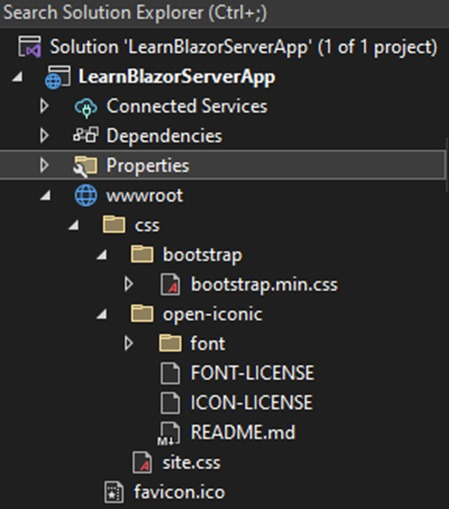Screen dimensions: 449x509
Task: Click the Search Solution Explorer field
Action: pos(224,13)
